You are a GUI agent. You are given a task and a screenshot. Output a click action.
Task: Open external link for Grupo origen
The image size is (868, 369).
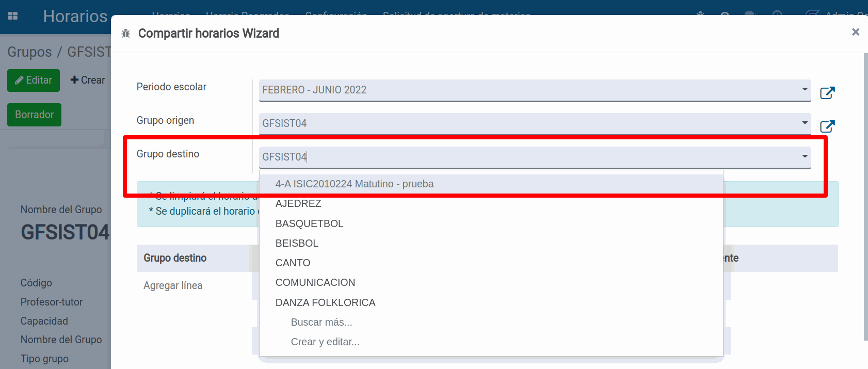(x=827, y=126)
